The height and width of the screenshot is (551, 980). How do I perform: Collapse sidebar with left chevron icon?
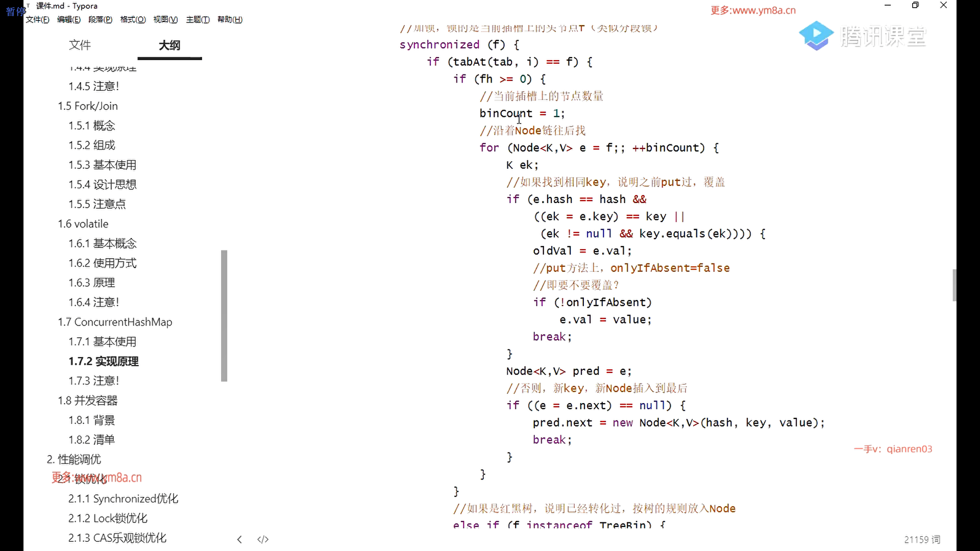point(239,539)
